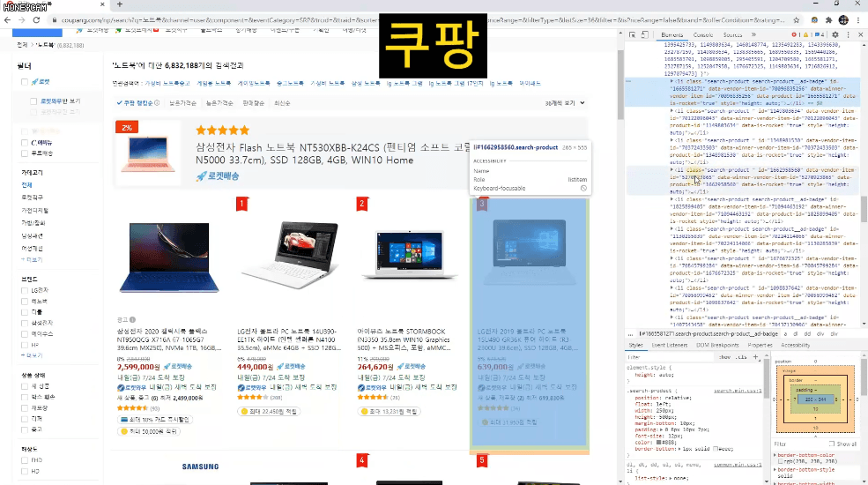The width and height of the screenshot is (868, 485).
Task: Click the 로켓배송 rocket badge on the Samsung Flash banner
Action: [218, 176]
